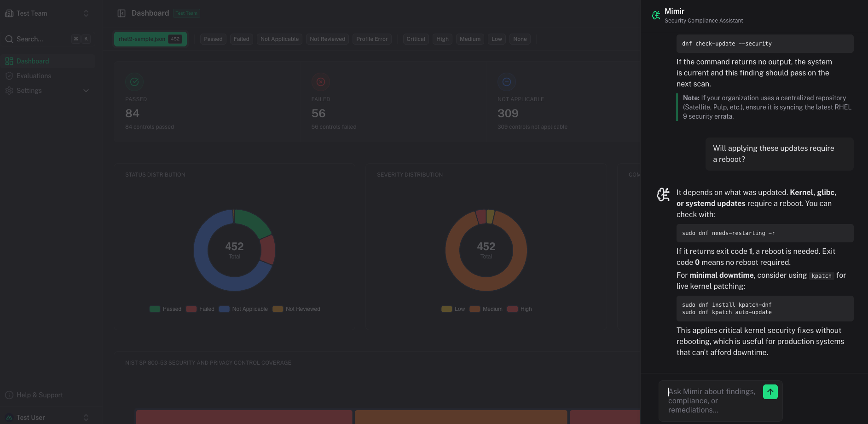
Task: Toggle the Passed status filter
Action: coord(213,39)
